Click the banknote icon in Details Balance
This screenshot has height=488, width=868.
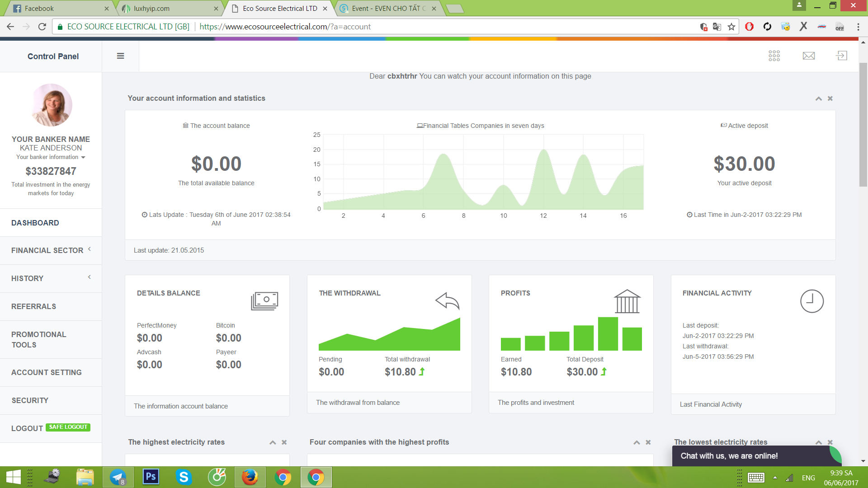(x=264, y=301)
